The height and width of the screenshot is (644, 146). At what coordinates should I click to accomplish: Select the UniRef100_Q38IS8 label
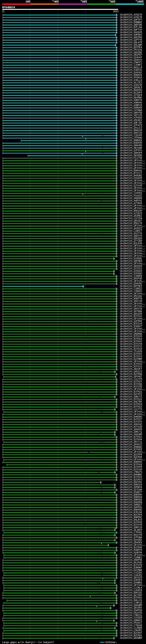(131, 85)
